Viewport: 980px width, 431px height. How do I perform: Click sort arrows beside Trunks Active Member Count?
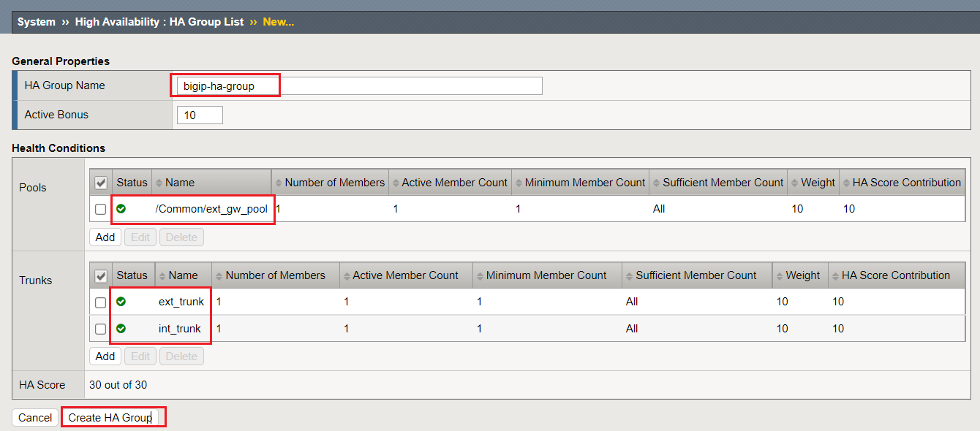point(347,275)
